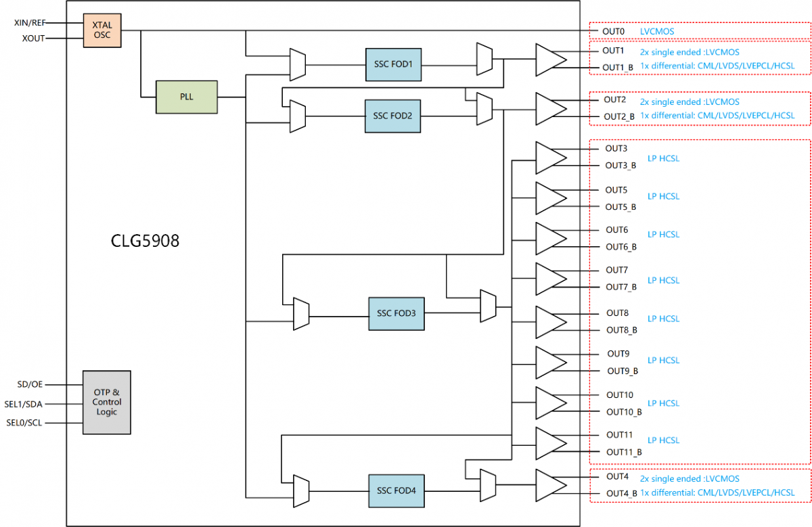Screen dimensions: 812x527
Task: Select the XIN/REF pin label
Action: (30, 22)
